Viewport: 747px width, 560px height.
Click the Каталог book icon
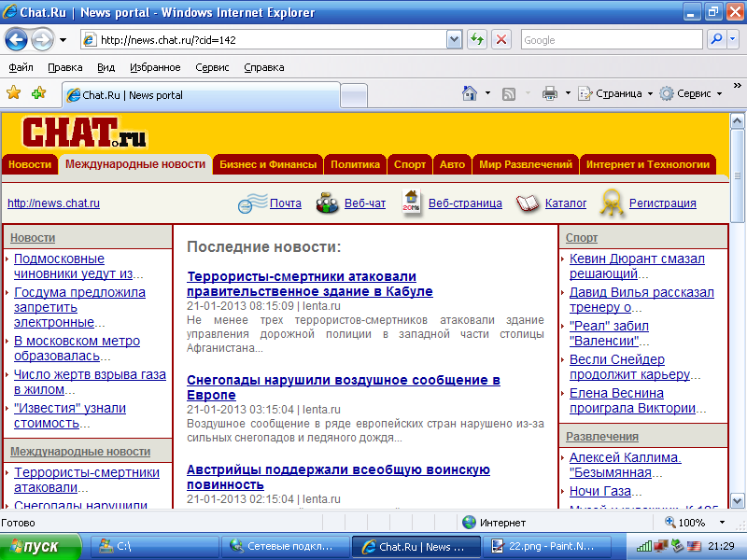click(x=528, y=203)
